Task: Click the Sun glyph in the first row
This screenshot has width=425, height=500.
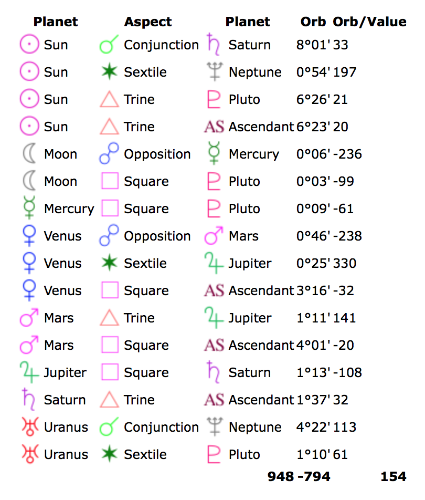Action: pyautogui.click(x=29, y=44)
